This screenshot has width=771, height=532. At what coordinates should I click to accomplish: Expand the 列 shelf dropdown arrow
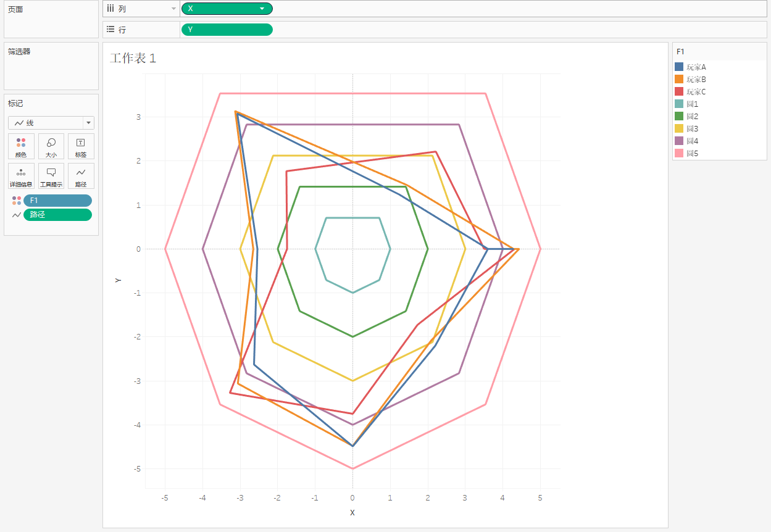tap(173, 9)
